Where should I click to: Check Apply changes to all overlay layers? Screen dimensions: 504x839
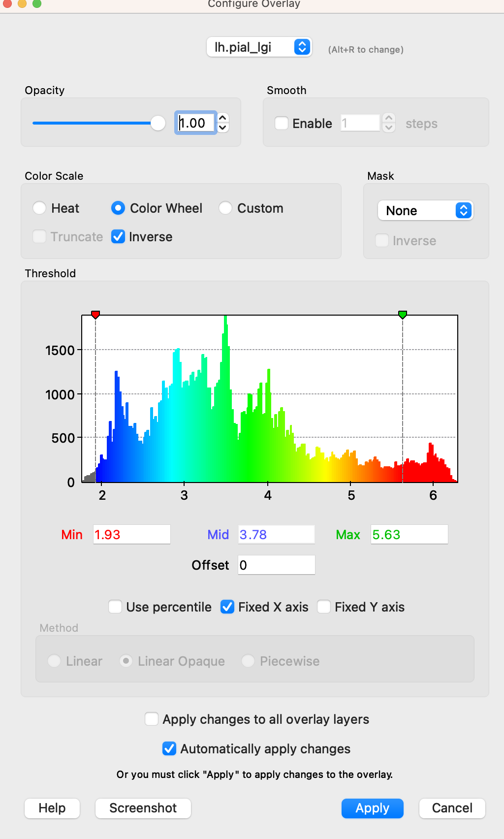click(x=152, y=719)
